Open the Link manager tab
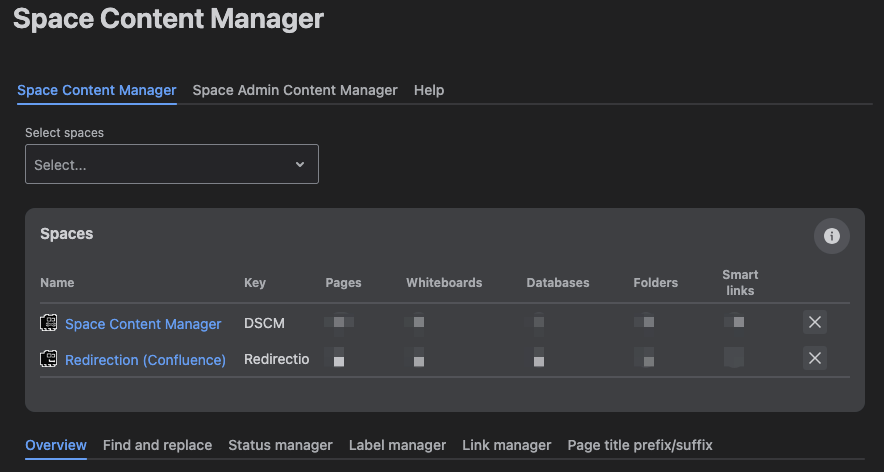Screen dimensions: 884x472 click(x=507, y=445)
